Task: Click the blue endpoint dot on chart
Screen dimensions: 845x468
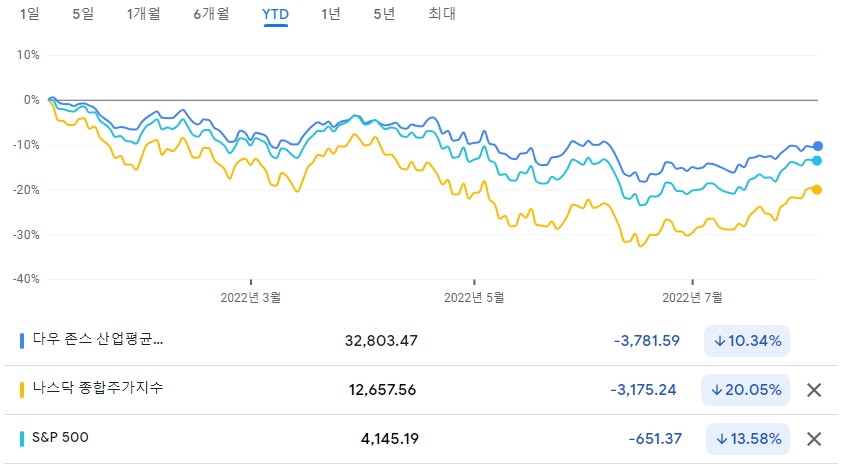Action: coord(818,146)
